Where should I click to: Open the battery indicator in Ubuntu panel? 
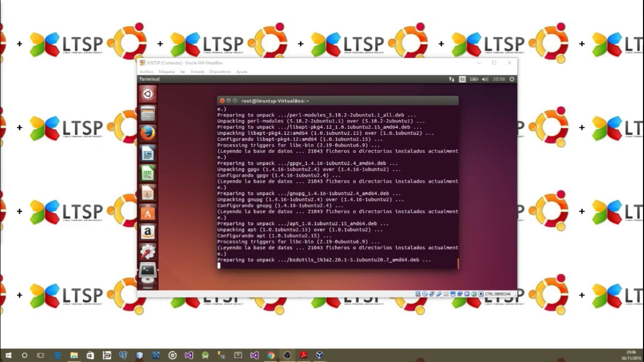[x=474, y=79]
